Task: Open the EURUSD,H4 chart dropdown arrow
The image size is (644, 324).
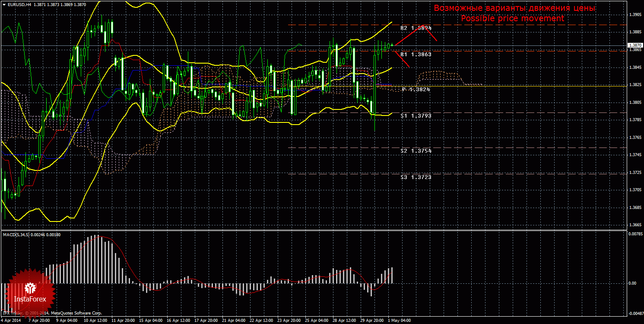Action: (4, 4)
